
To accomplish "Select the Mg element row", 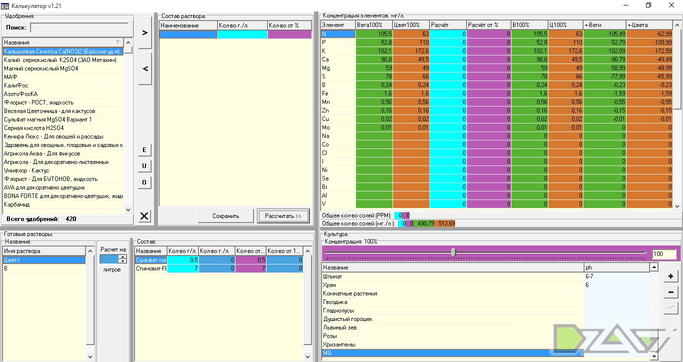I will point(497,68).
